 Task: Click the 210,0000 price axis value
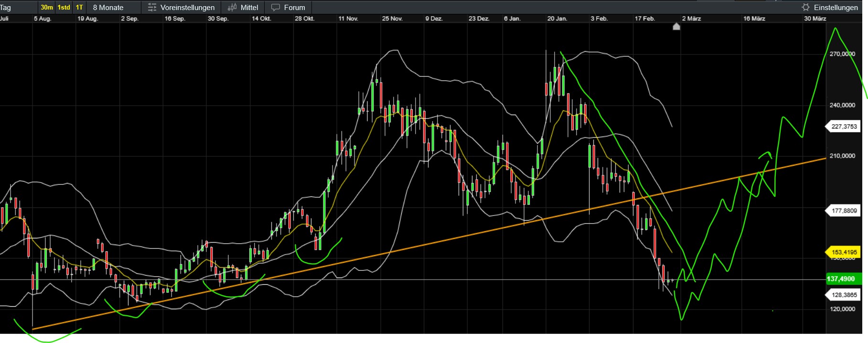coord(842,156)
